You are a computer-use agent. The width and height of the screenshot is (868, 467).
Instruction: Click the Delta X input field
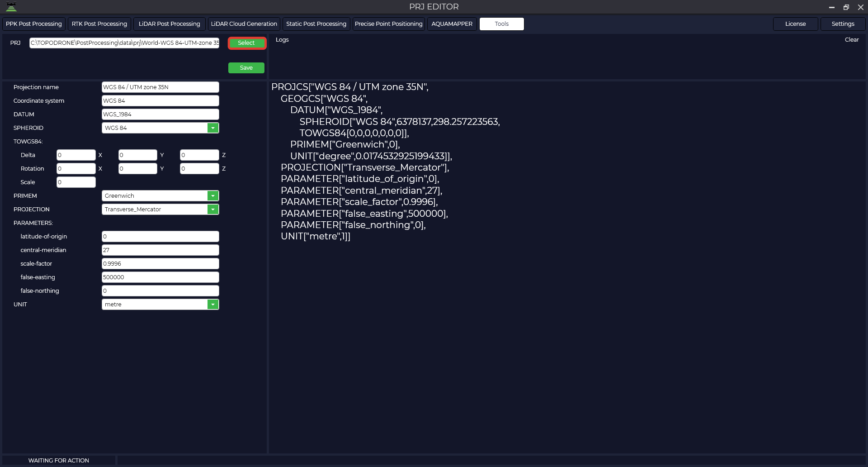click(x=76, y=155)
